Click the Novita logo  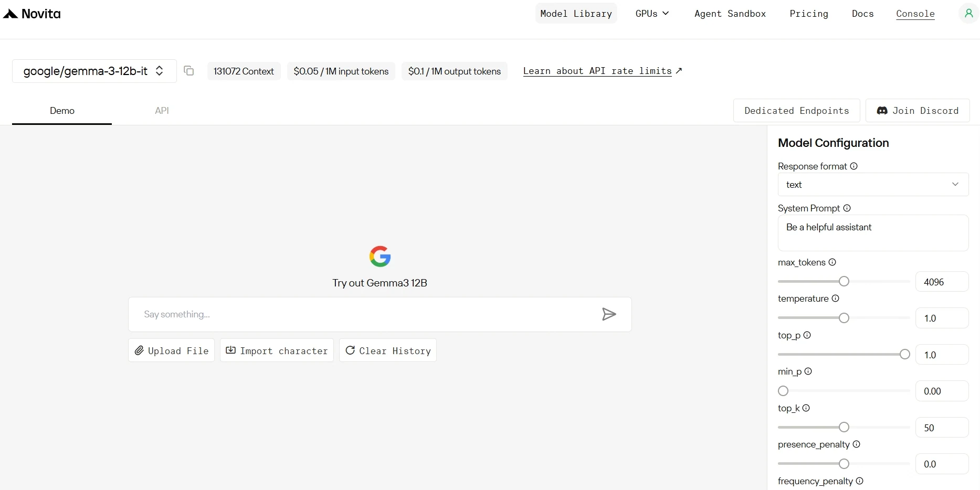pyautogui.click(x=32, y=14)
